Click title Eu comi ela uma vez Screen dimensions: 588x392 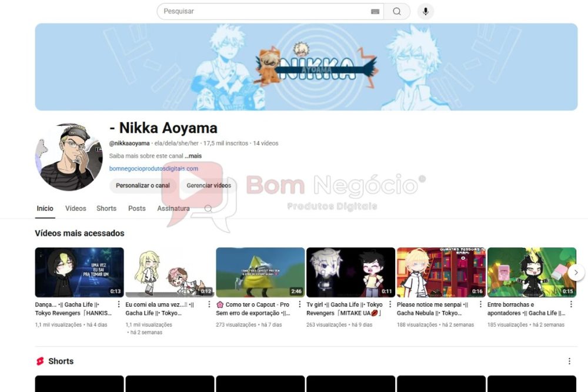[x=160, y=309]
